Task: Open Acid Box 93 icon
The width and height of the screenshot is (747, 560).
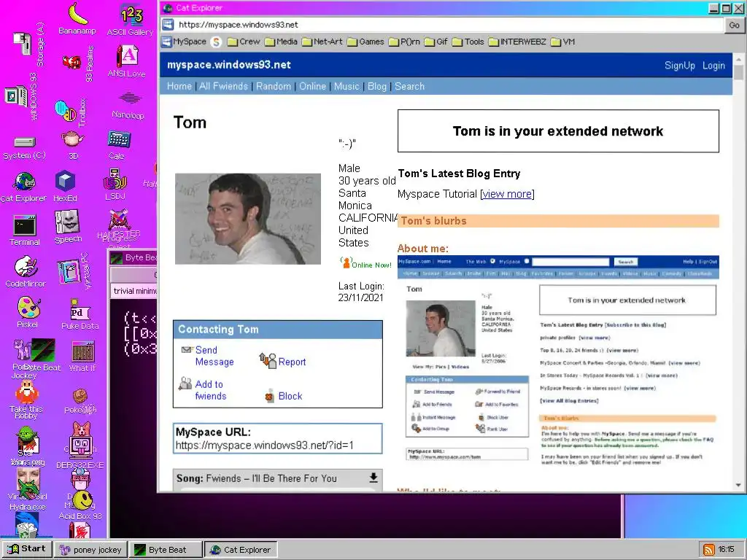Action: (81, 505)
